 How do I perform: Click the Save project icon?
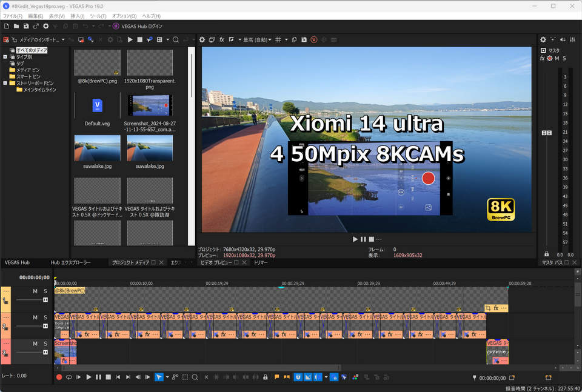tap(26, 26)
